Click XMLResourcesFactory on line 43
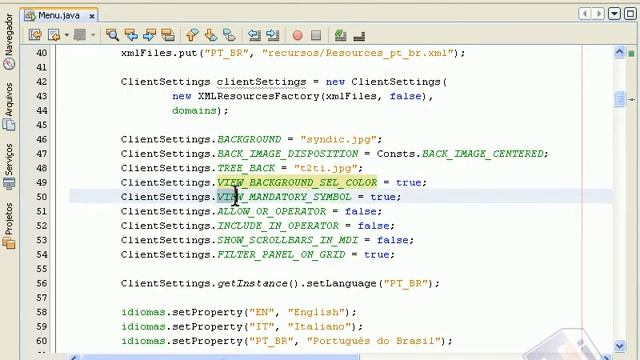The height and width of the screenshot is (360, 640). (x=259, y=96)
